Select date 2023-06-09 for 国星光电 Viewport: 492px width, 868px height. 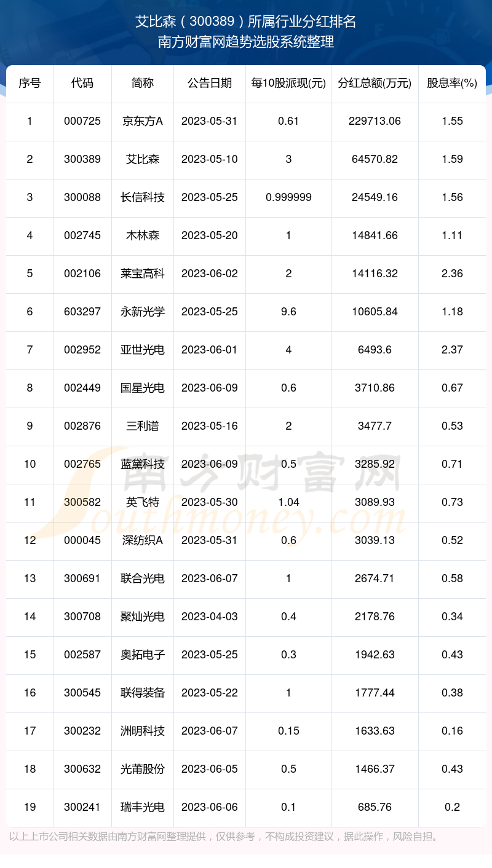pyautogui.click(x=210, y=388)
